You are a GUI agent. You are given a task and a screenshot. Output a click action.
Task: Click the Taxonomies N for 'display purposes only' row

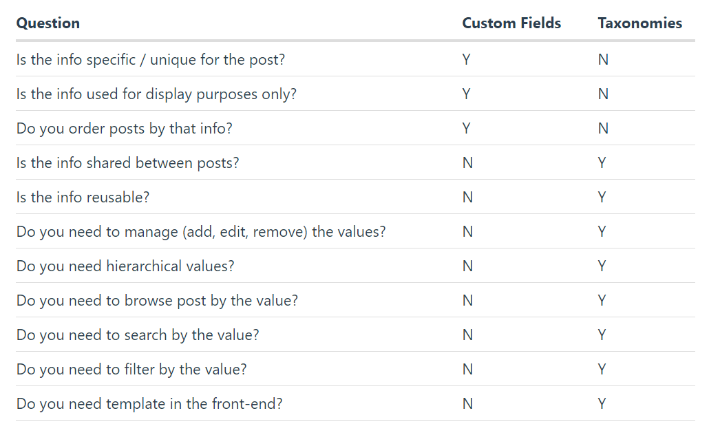point(603,94)
